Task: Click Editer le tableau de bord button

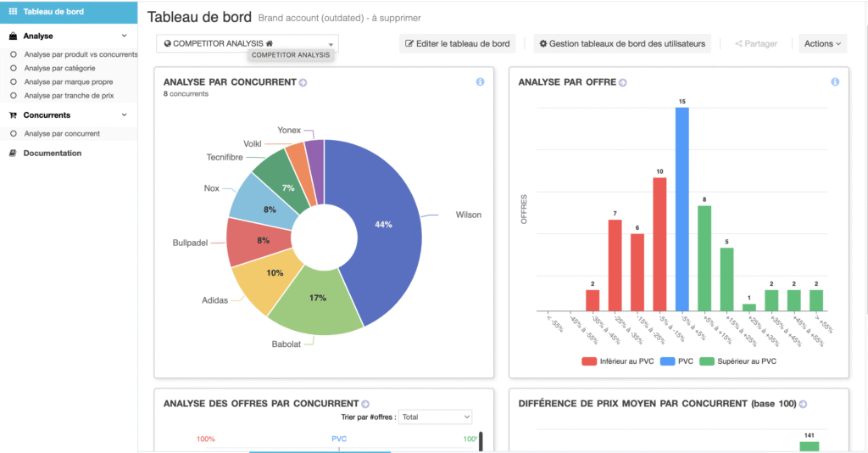Action: (458, 43)
